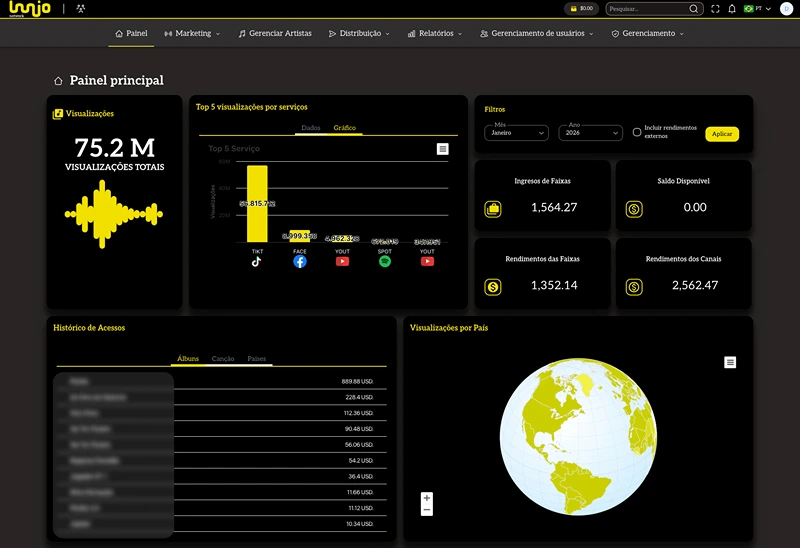
Task: Open the Visualizações por País chart menu
Action: click(x=730, y=362)
